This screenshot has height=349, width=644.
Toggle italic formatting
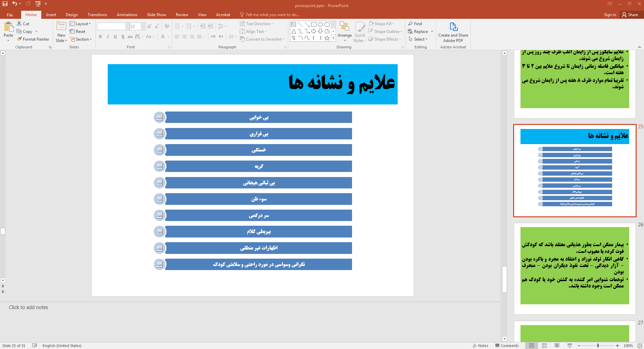[108, 37]
